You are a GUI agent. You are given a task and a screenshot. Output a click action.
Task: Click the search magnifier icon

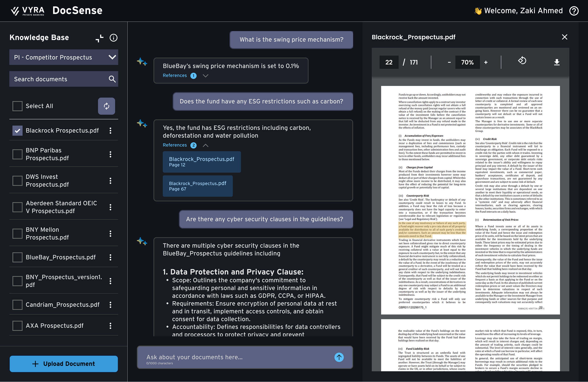click(x=112, y=79)
